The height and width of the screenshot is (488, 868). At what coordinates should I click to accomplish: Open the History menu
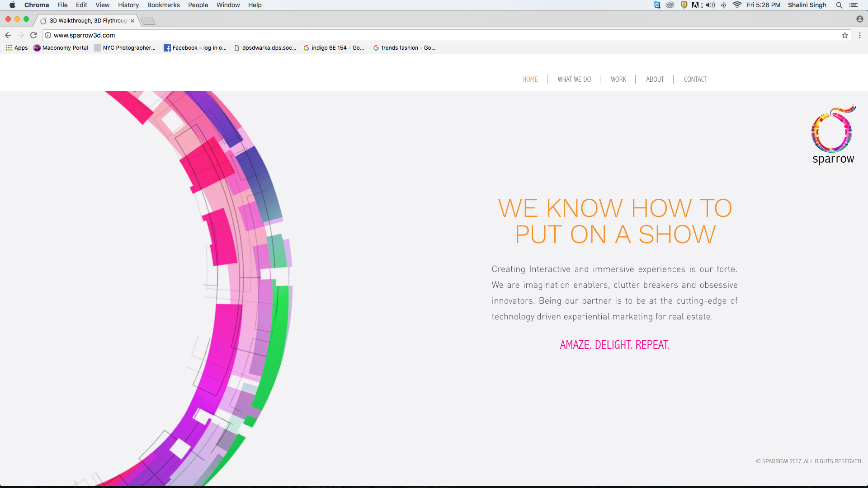click(x=128, y=5)
